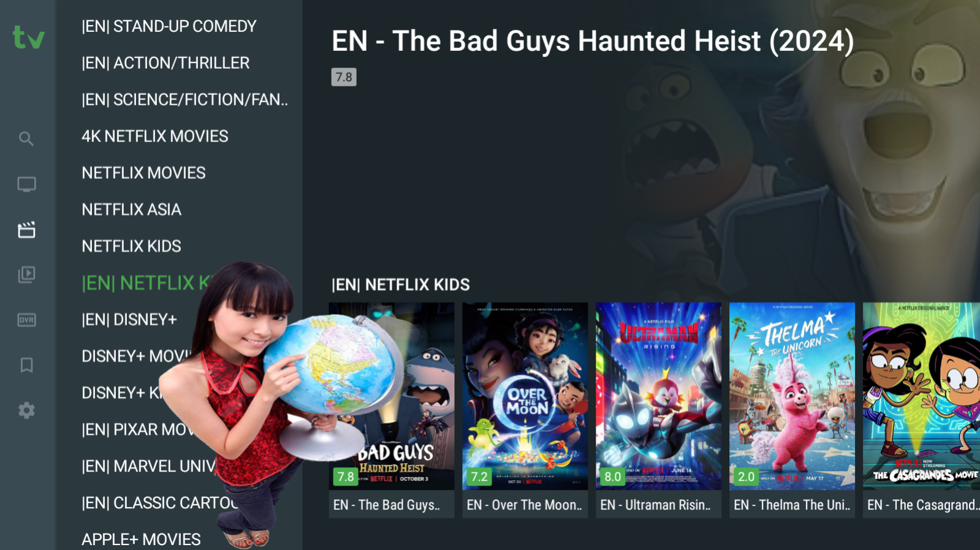The image size is (980, 550).
Task: Open Over The Moon movie poster
Action: click(x=525, y=410)
